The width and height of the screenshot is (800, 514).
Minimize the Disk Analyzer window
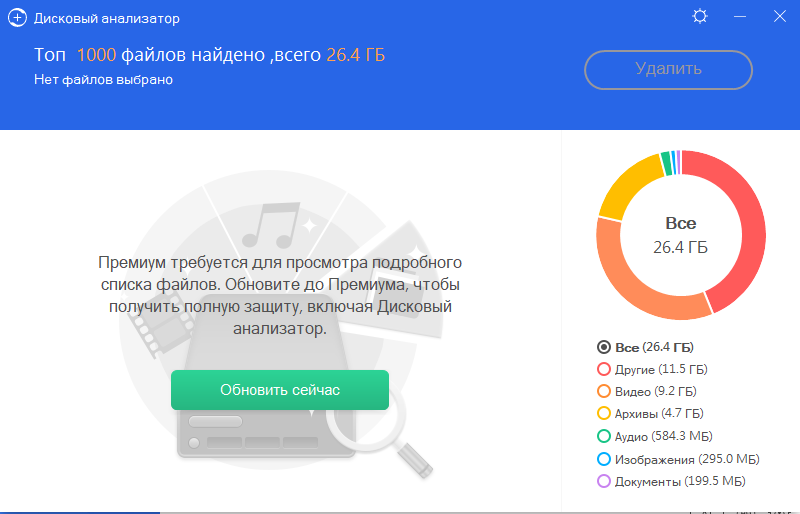pyautogui.click(x=740, y=17)
